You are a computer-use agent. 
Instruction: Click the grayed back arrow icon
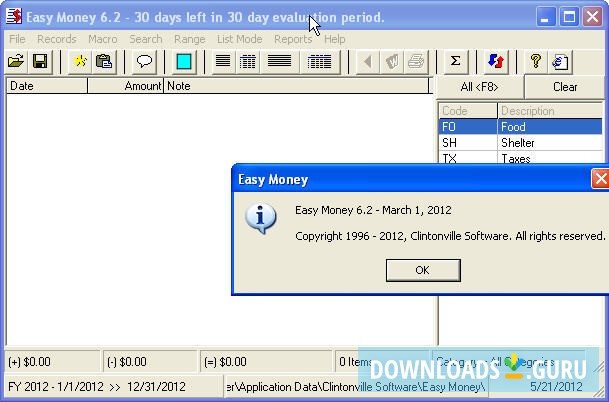368,62
